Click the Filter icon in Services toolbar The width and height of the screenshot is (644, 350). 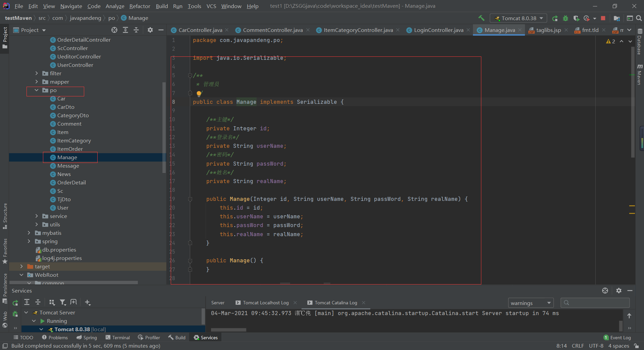coord(63,302)
